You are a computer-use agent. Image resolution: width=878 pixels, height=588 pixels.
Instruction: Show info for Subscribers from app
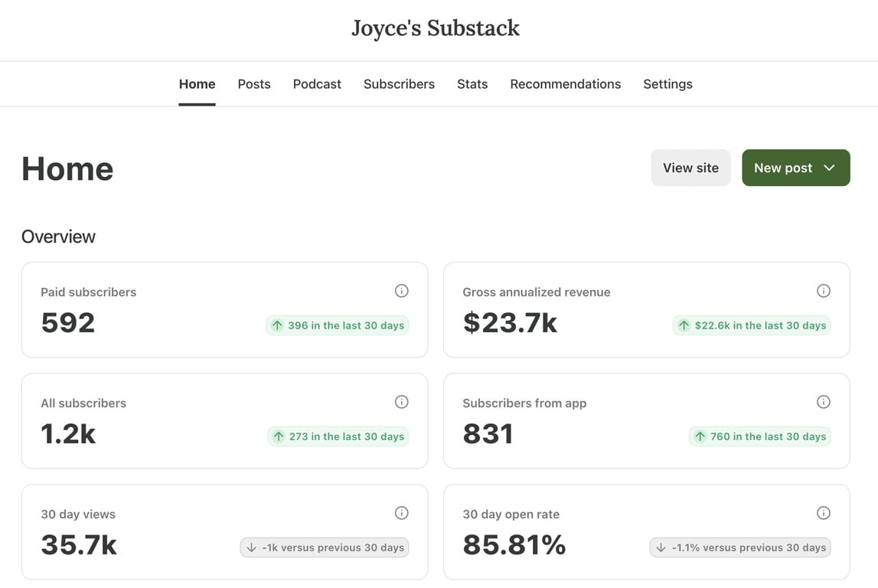point(824,402)
